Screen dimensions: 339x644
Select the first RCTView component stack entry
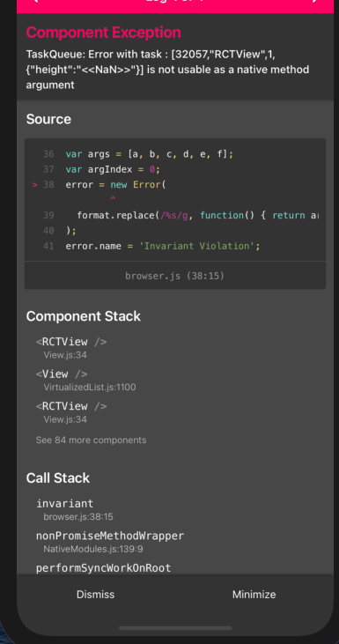coord(71,347)
